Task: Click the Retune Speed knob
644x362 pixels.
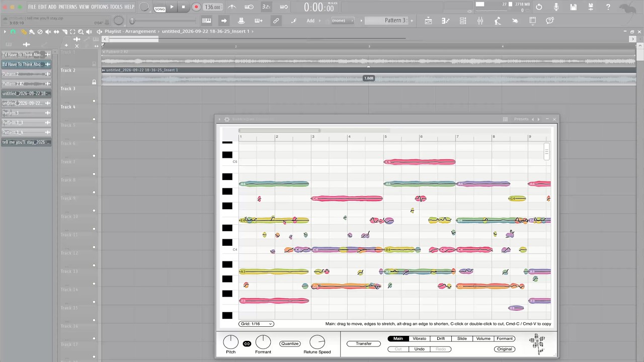Action: 317,342
